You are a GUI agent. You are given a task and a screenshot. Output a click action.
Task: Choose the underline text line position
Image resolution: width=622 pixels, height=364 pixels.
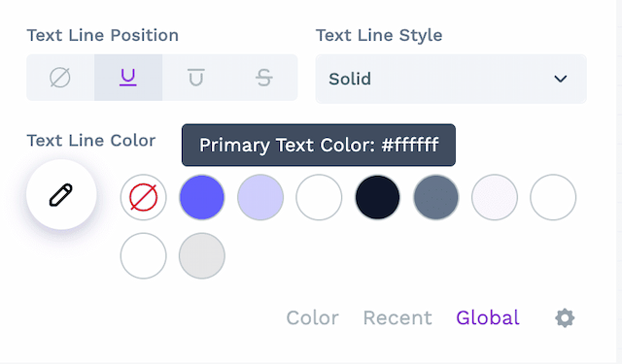coord(128,78)
